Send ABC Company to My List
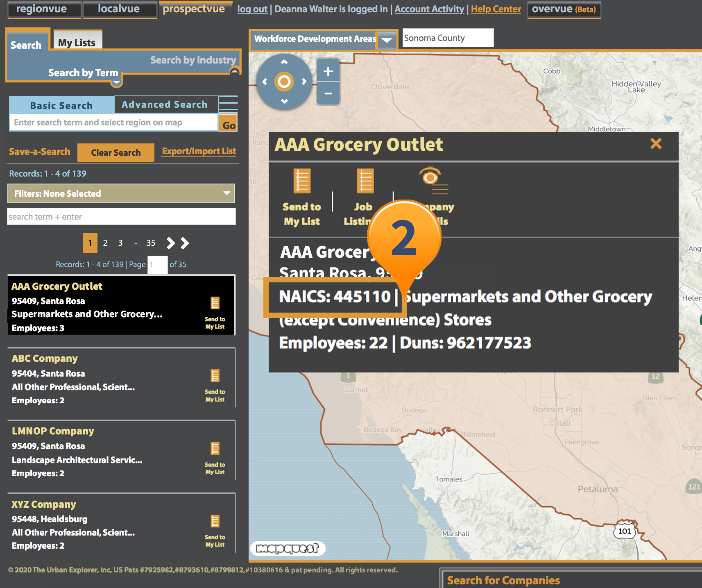 pos(215,385)
